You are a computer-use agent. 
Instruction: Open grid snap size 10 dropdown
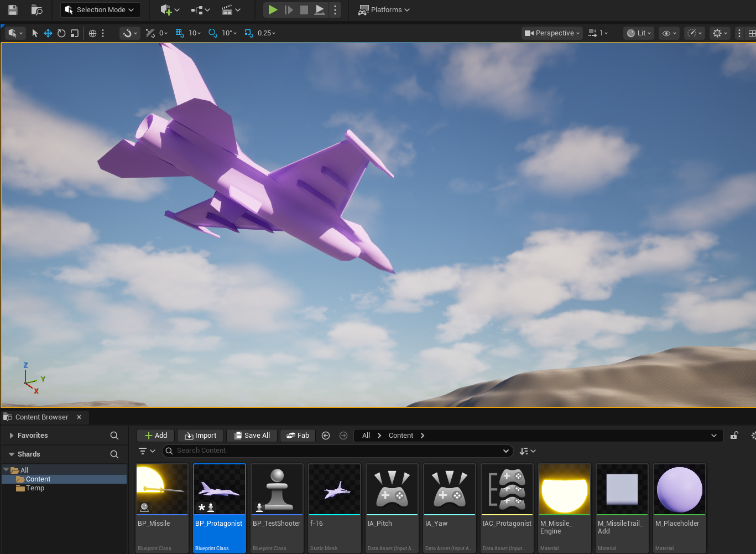click(195, 33)
